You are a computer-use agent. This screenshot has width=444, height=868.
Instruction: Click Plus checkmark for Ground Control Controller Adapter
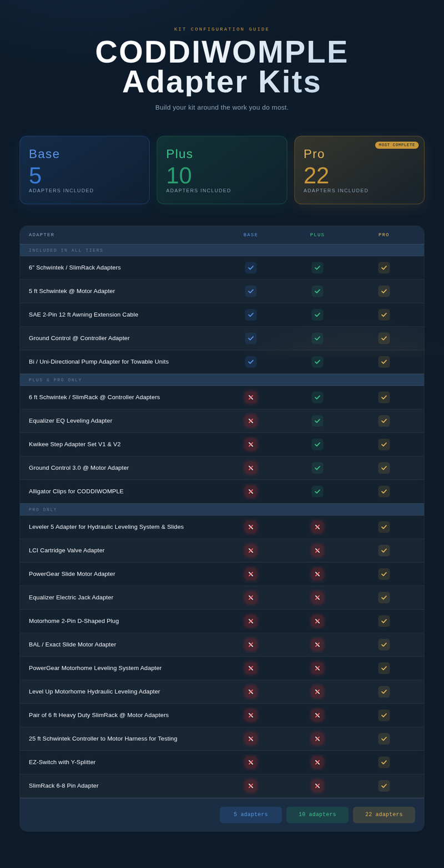coord(317,338)
